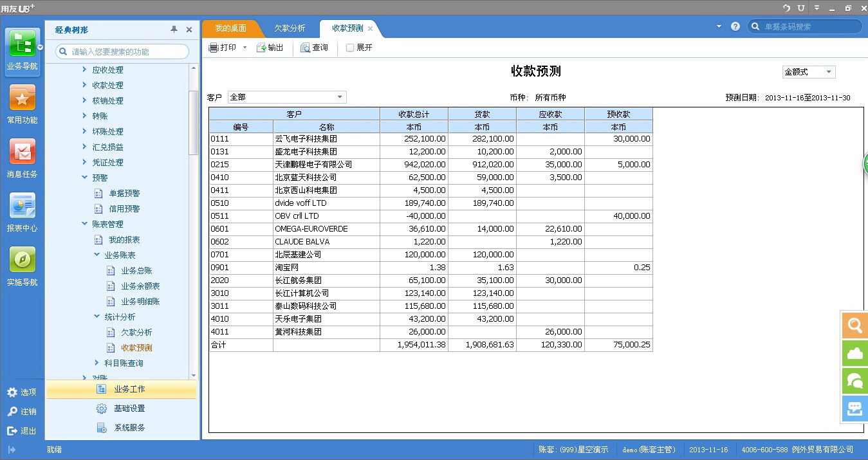Select the 系统服务 section
This screenshot has width=868, height=460.
click(122, 428)
